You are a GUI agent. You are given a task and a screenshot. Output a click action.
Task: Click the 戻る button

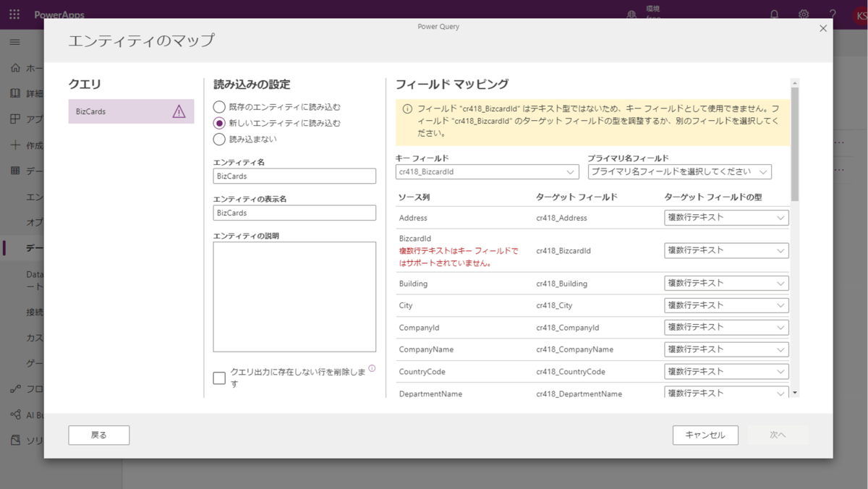click(99, 435)
